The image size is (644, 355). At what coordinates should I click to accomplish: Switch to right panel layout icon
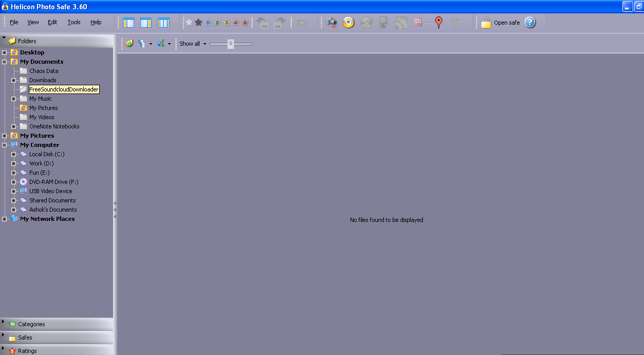tap(146, 23)
